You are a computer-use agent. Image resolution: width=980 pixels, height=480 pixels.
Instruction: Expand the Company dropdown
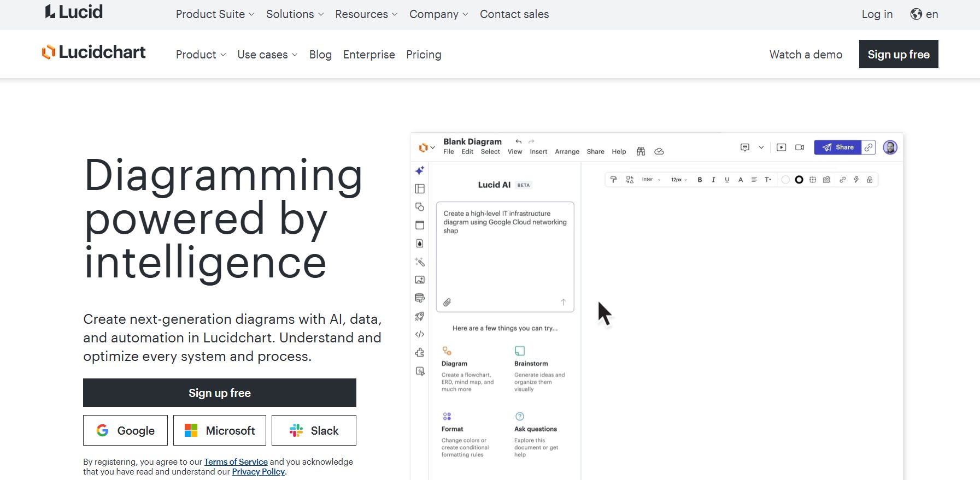click(439, 14)
